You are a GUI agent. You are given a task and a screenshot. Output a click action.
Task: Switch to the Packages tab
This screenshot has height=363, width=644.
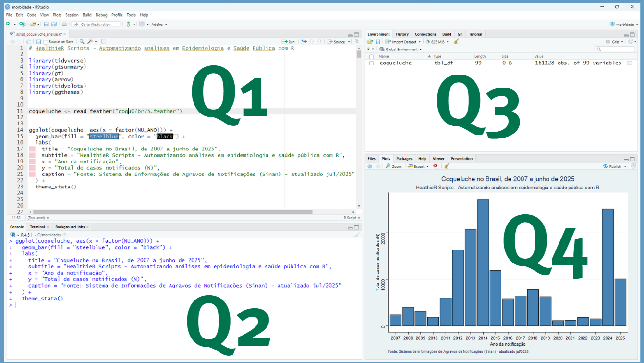click(404, 159)
